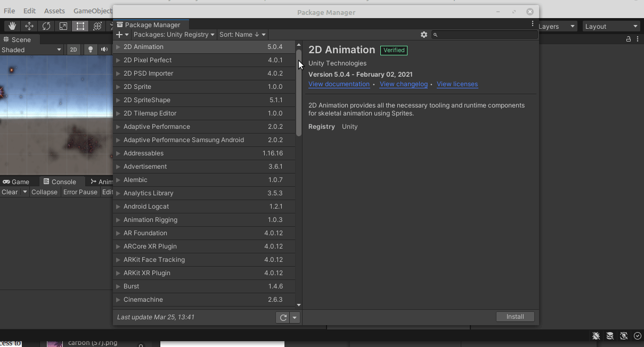Image resolution: width=644 pixels, height=347 pixels.
Task: Open the Clear button options dropdown in Console
Action: [25, 192]
